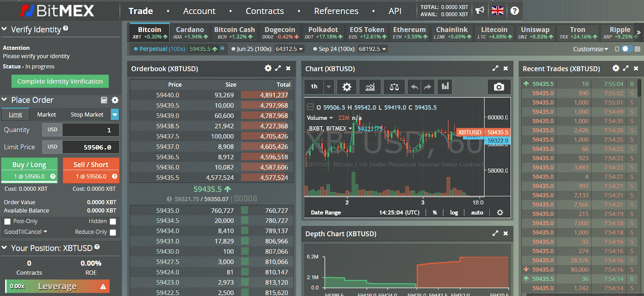Open the compare symbols scales icon
Screen dimensions: 644x296
click(x=394, y=87)
